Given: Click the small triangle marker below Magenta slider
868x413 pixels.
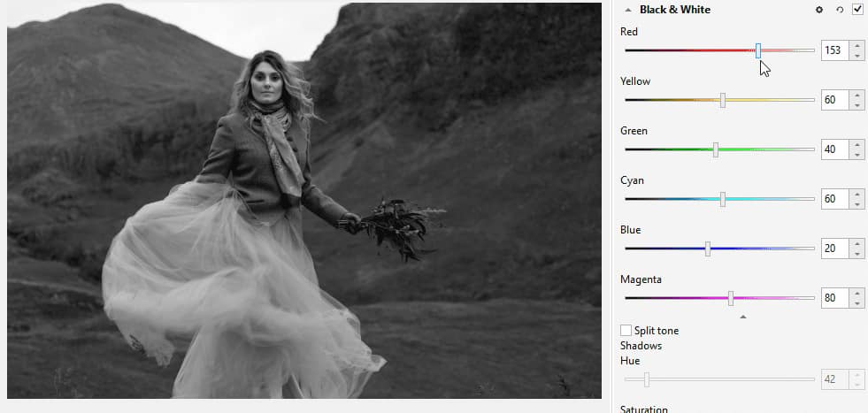Looking at the screenshot, I should (743, 316).
